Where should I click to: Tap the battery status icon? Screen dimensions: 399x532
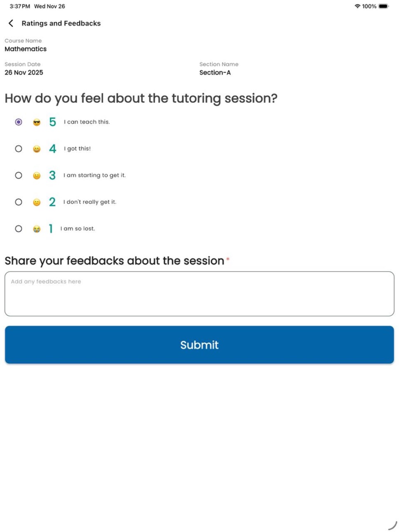[x=383, y=6]
